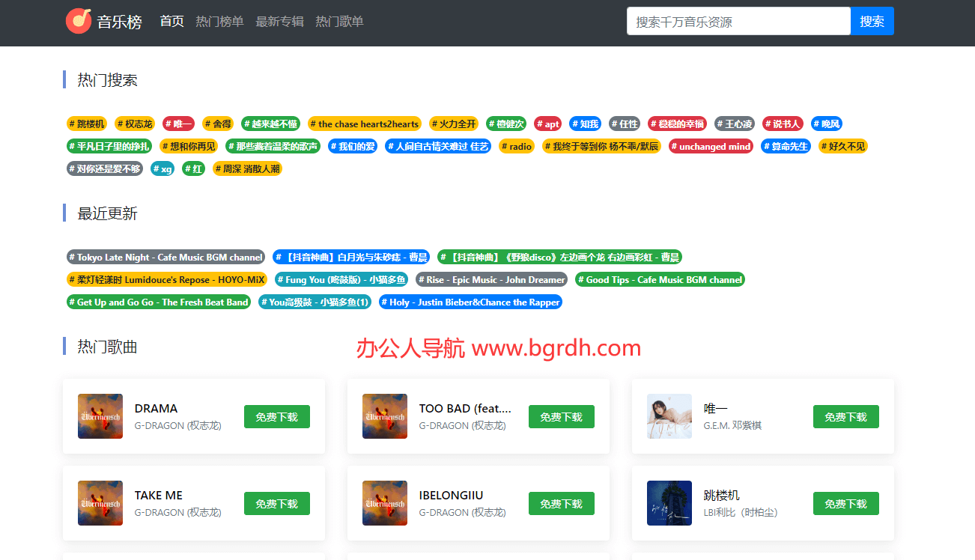Go to 热门榜单 in the navbar

[219, 22]
